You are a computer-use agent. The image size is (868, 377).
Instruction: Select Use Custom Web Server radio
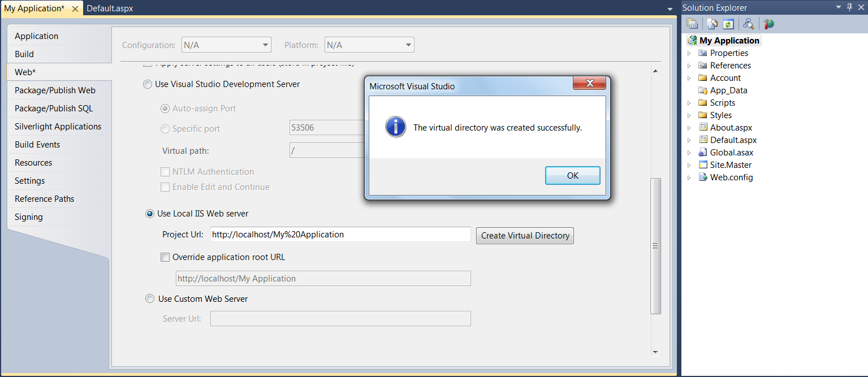click(150, 299)
